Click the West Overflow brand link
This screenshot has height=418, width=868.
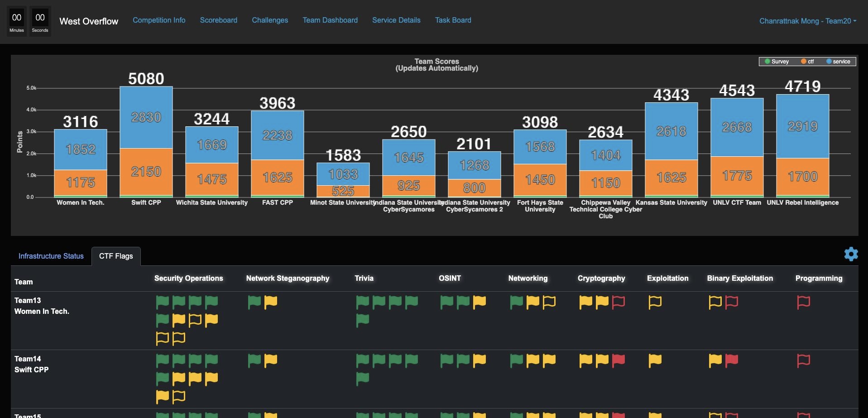[x=89, y=21]
